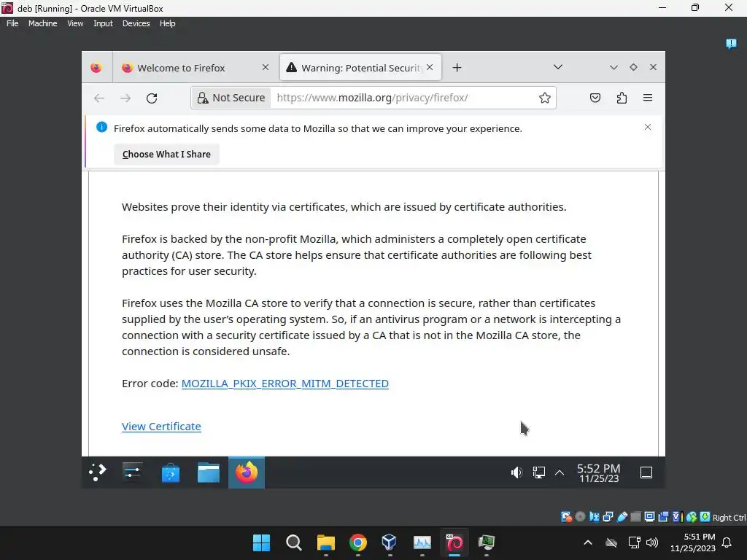747x560 pixels.
Task: Open VirtualBox Help menu
Action: [167, 23]
